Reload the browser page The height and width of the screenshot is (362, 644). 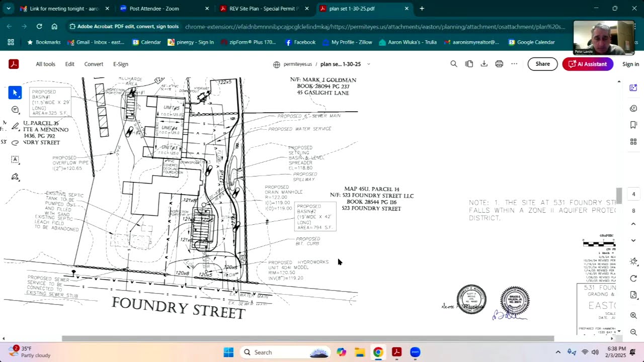coord(39,27)
